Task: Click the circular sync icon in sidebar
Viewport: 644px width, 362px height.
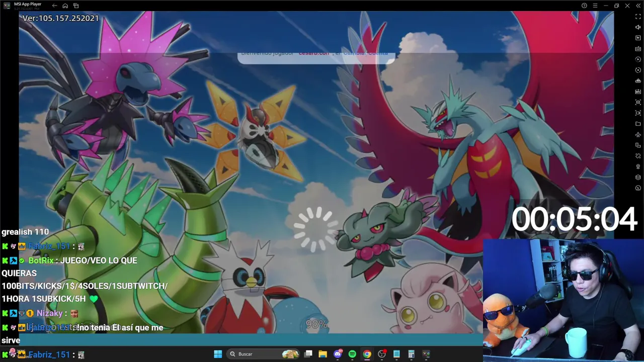Action: (638, 70)
